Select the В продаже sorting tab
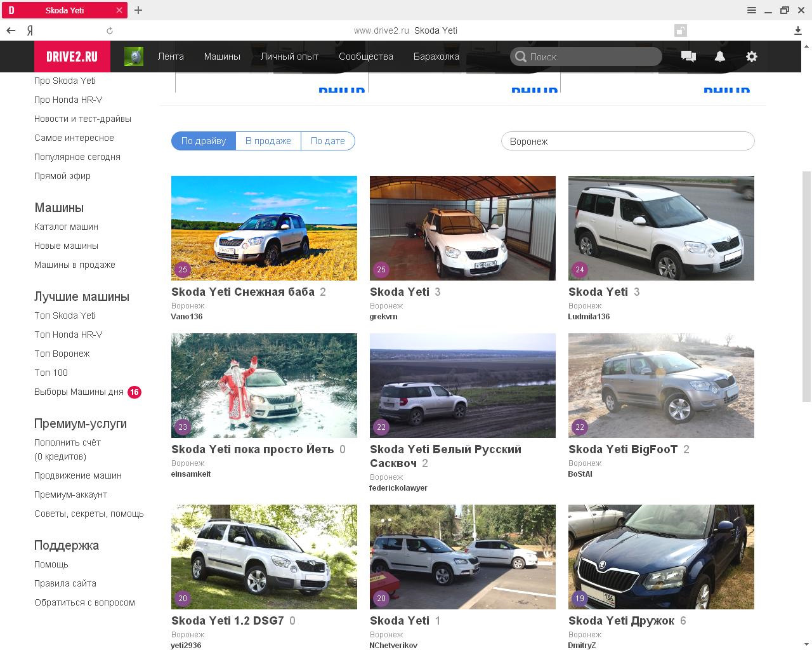Viewport: 812px width, 650px height. pyautogui.click(x=268, y=141)
